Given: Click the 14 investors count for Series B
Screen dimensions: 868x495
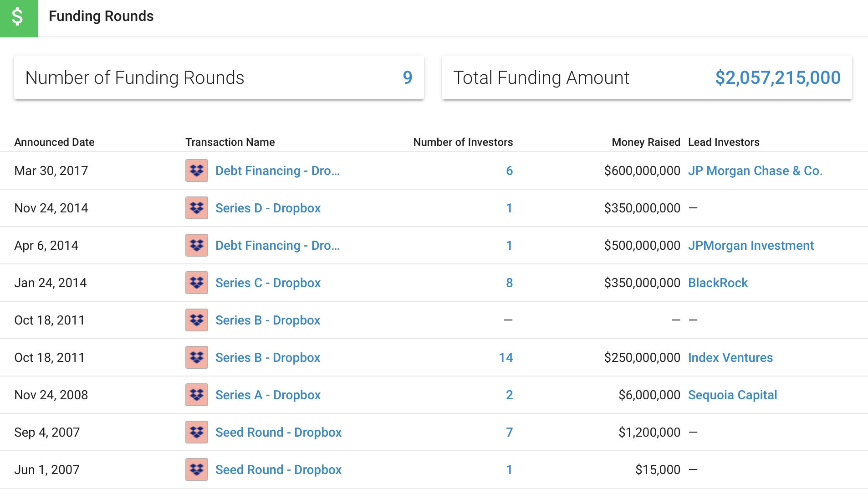Looking at the screenshot, I should click(x=505, y=357).
